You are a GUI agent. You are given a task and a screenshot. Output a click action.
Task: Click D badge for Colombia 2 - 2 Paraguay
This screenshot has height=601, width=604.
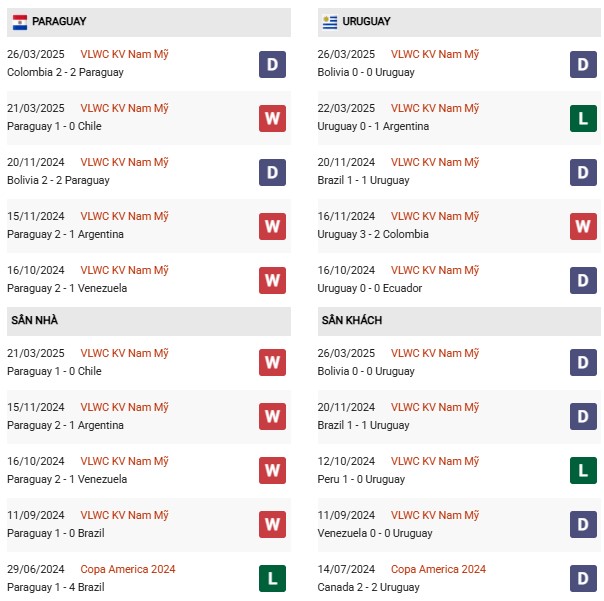pyautogui.click(x=272, y=64)
